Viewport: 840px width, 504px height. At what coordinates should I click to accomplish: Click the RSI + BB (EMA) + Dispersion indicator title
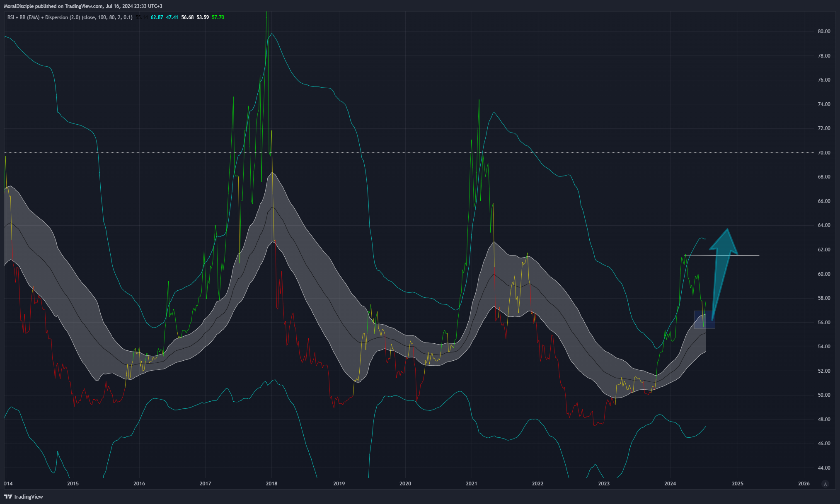coord(70,17)
